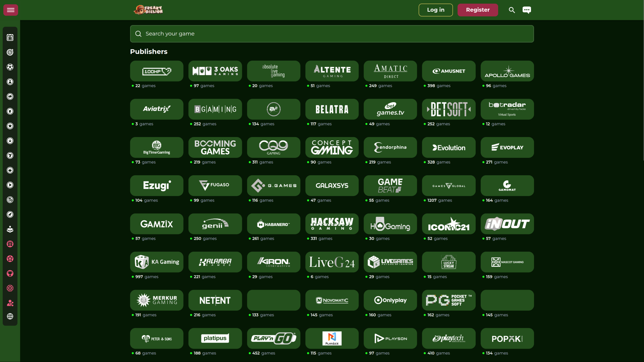Viewport: 644px width, 362px height.
Task: Open the search magnifier in the header
Action: (x=512, y=10)
